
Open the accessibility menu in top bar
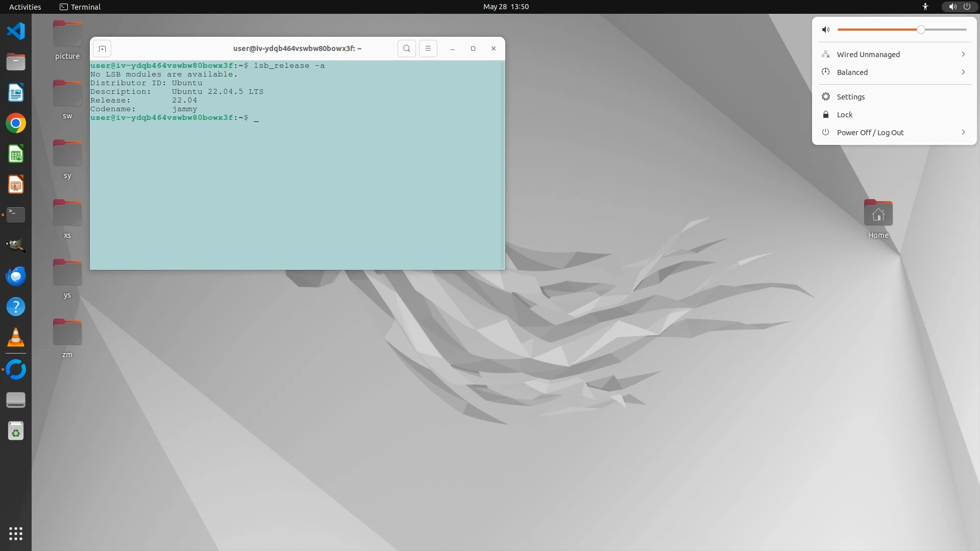coord(925,7)
